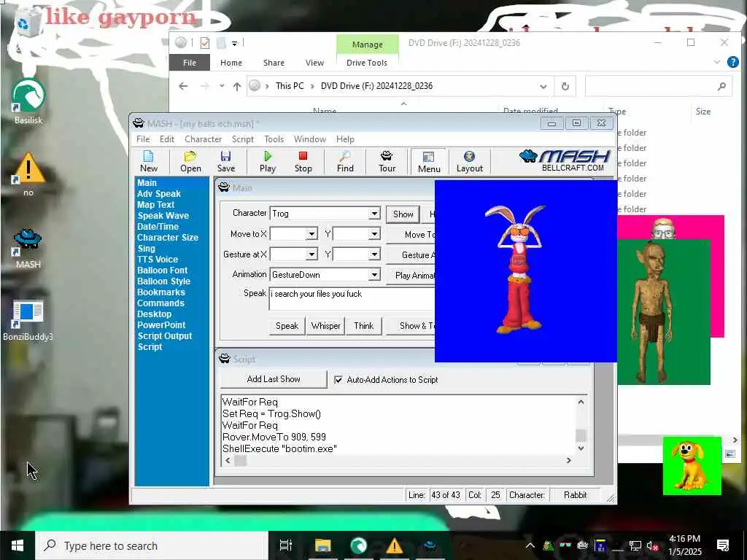Viewport: 747px width, 560px height.
Task: Toggle the Menu toolbar button
Action: (429, 162)
